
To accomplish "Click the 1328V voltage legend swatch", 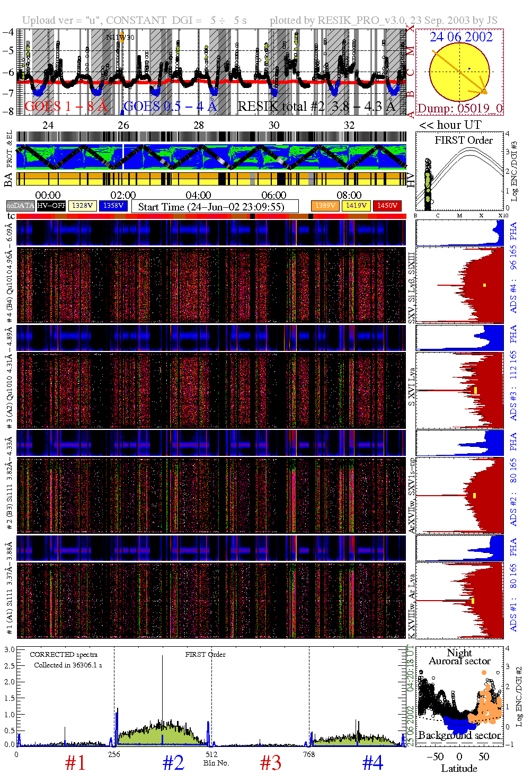I will click(x=83, y=206).
